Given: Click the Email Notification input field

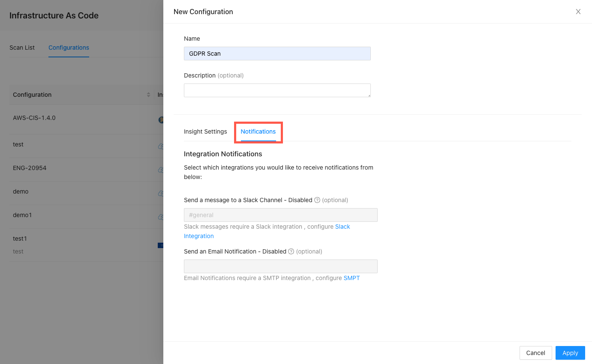Looking at the screenshot, I should tap(280, 266).
